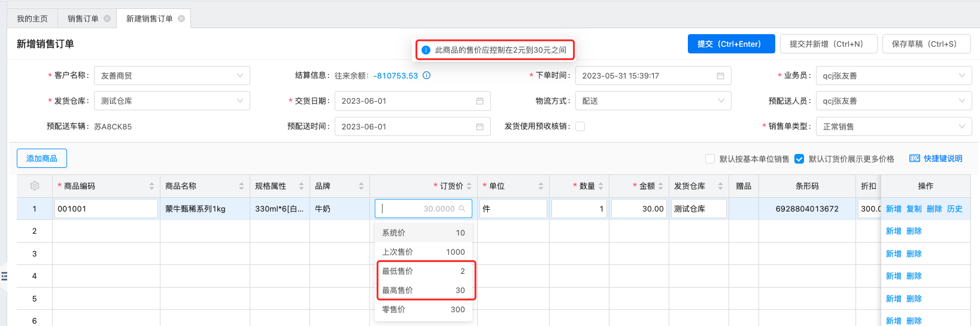The image size is (980, 326).
Task: Enable 发货使用预收核销 checkbox
Action: pos(580,126)
